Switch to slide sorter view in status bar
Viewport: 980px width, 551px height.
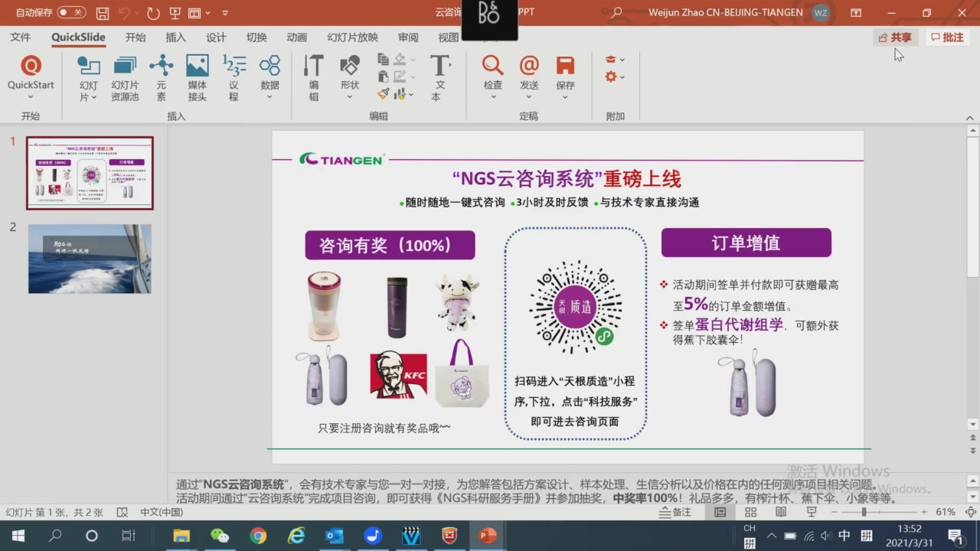pos(751,512)
